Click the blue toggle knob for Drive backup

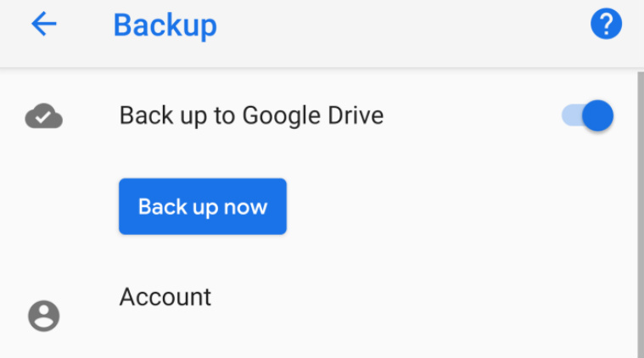pyautogui.click(x=598, y=115)
